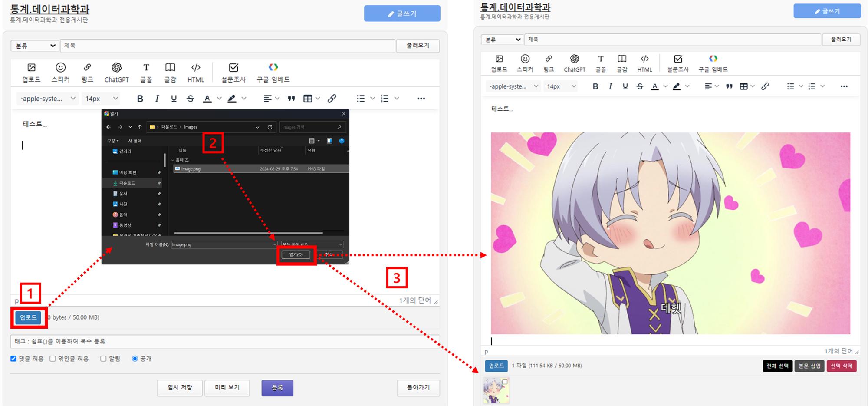Open the -apple-system font dropdown in the editor behind the file dialog
Viewport: 868px width, 406px height.
48,99
